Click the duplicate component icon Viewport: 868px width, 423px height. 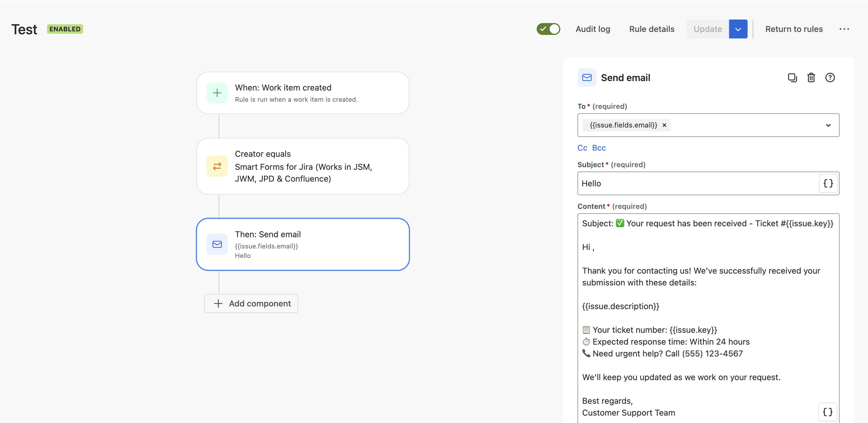click(792, 78)
